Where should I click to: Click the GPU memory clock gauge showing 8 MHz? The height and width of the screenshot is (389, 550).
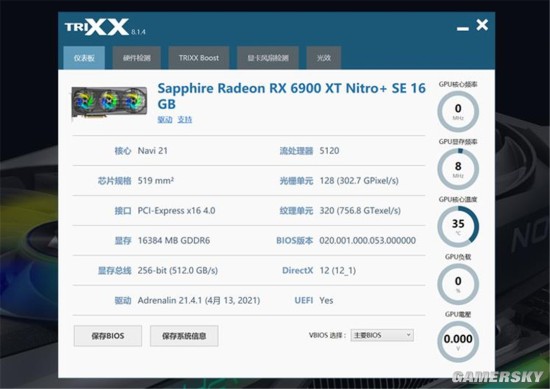tap(458, 169)
